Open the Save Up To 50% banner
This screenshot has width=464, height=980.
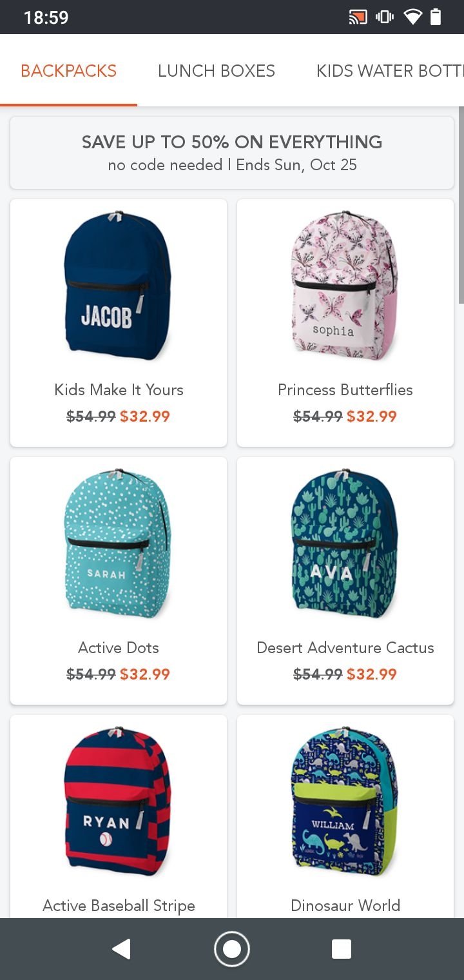pyautogui.click(x=232, y=153)
